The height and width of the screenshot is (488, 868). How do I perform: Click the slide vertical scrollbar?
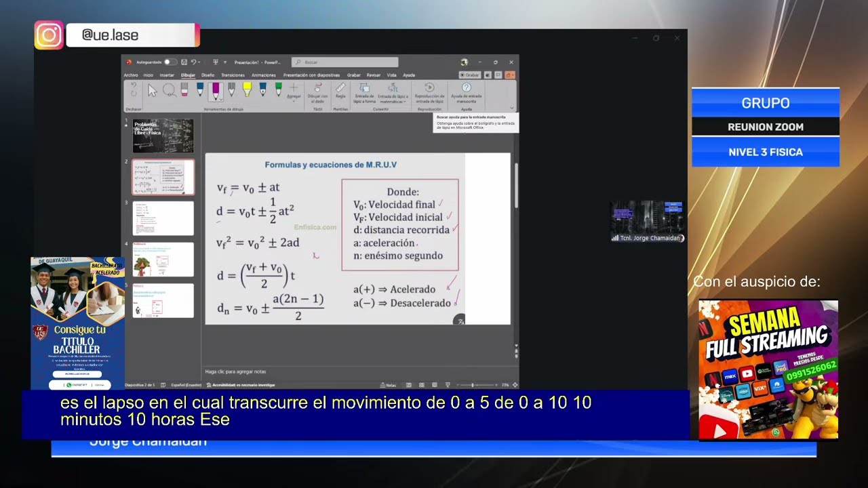515,186
